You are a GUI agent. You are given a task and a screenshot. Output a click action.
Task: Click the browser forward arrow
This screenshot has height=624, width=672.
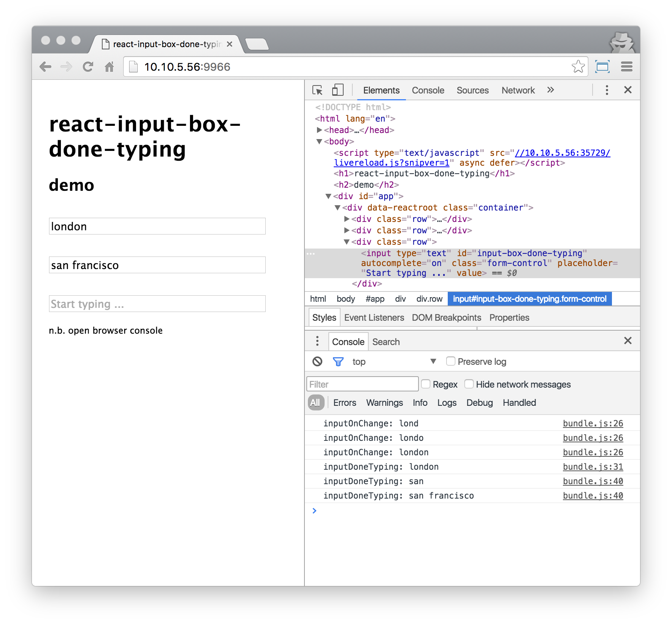pos(67,67)
